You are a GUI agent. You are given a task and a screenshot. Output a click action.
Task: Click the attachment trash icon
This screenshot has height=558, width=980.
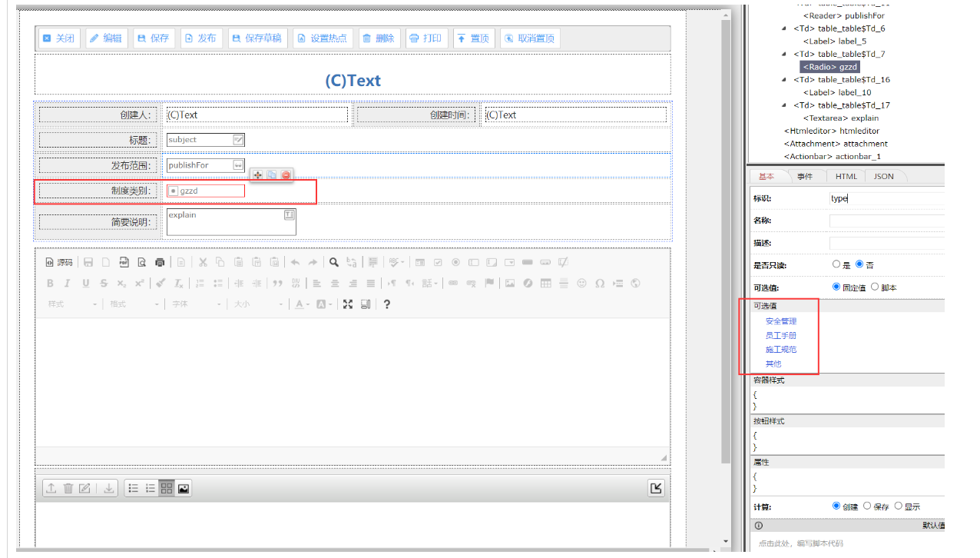(68, 488)
